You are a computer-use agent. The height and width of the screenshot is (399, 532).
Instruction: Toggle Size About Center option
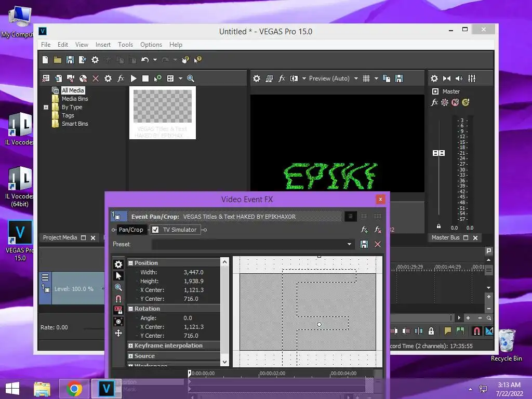click(118, 322)
